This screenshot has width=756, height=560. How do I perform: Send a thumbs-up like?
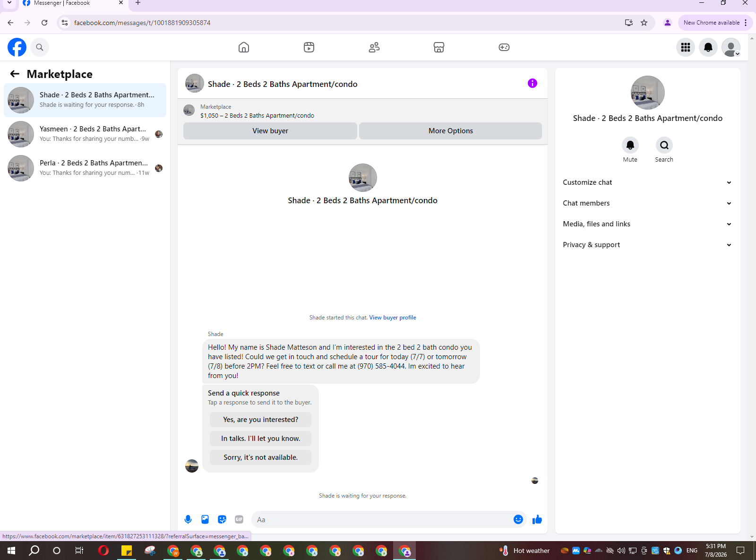(x=537, y=519)
